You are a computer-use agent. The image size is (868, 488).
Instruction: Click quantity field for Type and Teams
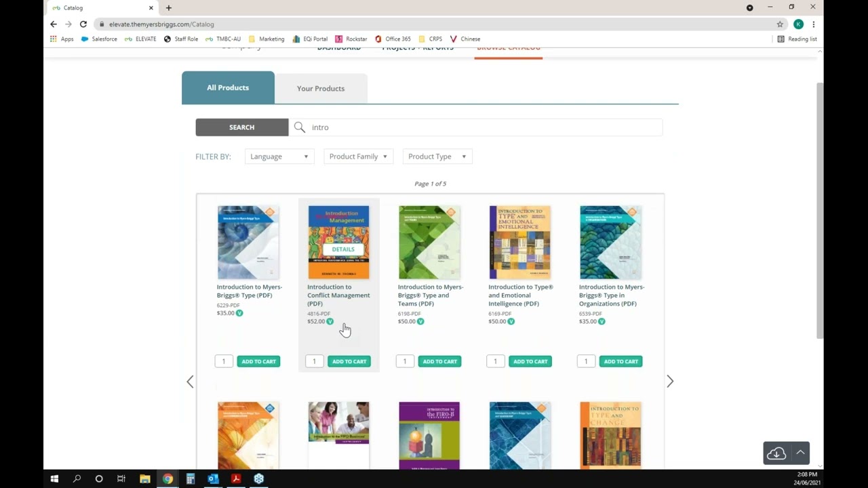(405, 361)
